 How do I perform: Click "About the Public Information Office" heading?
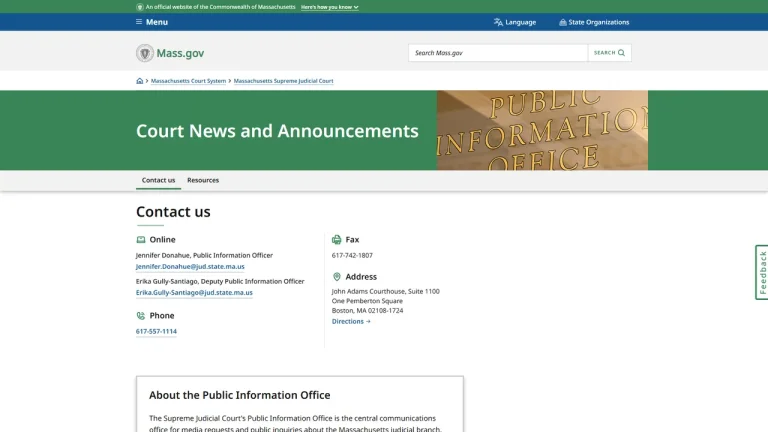tap(240, 395)
